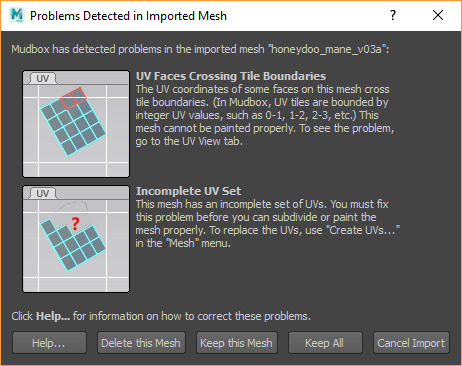Select the Keep All button
Screen dimensions: 462x366
325,343
